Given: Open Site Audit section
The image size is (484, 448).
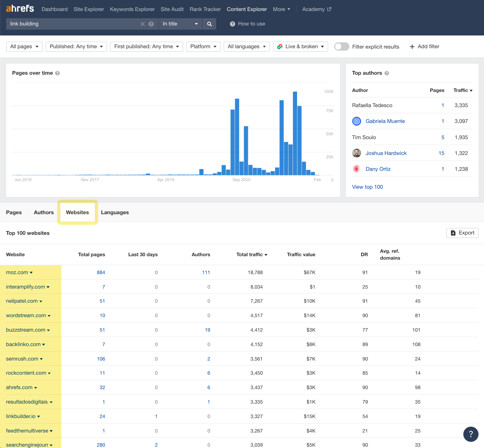Looking at the screenshot, I should coord(172,9).
